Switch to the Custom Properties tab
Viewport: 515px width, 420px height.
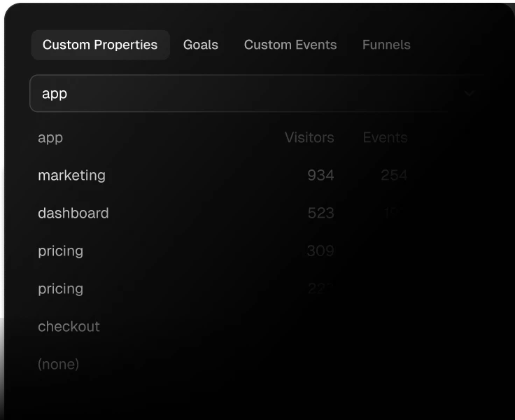100,45
